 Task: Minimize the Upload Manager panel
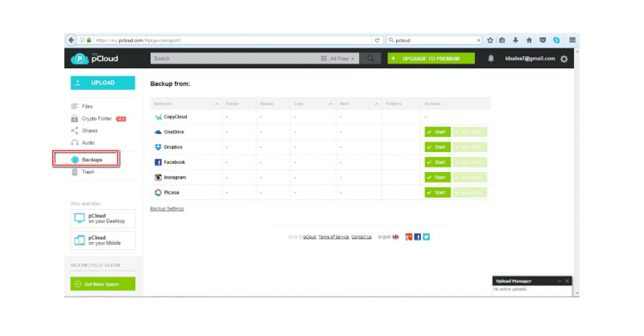point(559,281)
